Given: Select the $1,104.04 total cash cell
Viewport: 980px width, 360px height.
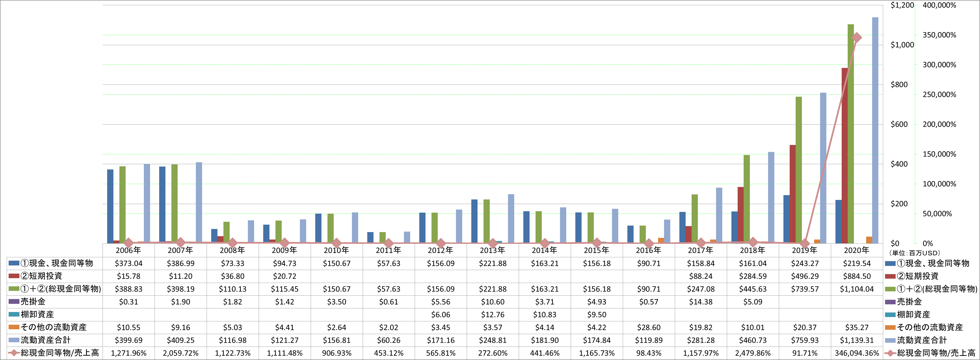Looking at the screenshot, I should click(857, 289).
